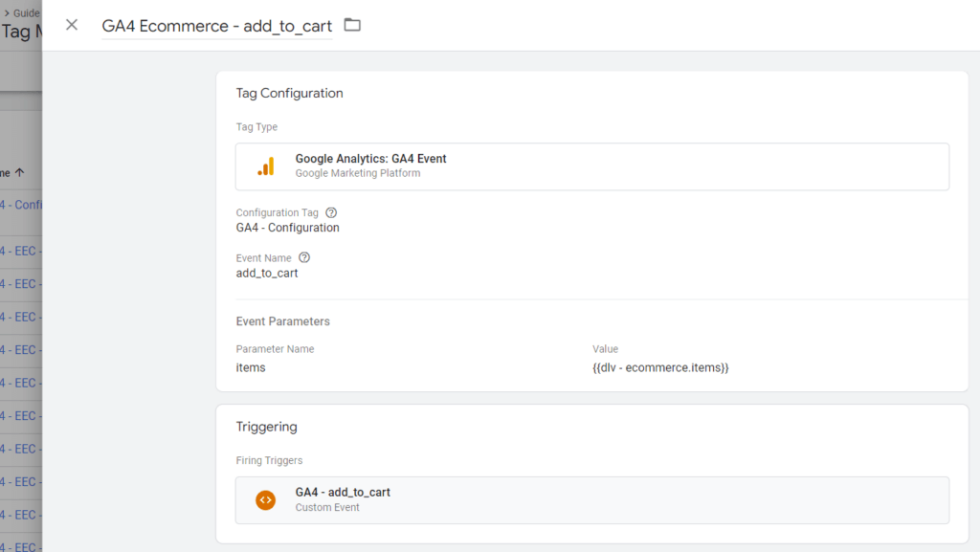Image resolution: width=980 pixels, height=552 pixels.
Task: Open the 4 - Confi tag link in the background list
Action: [x=21, y=205]
